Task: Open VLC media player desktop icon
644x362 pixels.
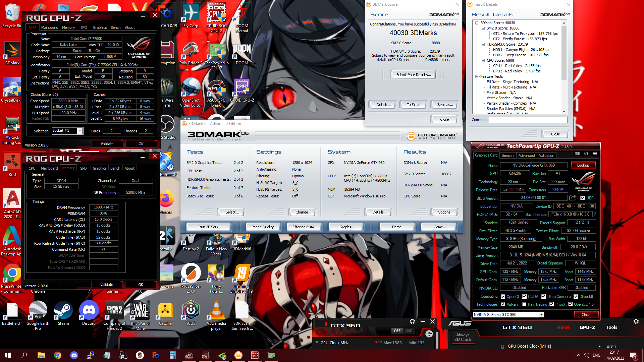Action: click(216, 316)
